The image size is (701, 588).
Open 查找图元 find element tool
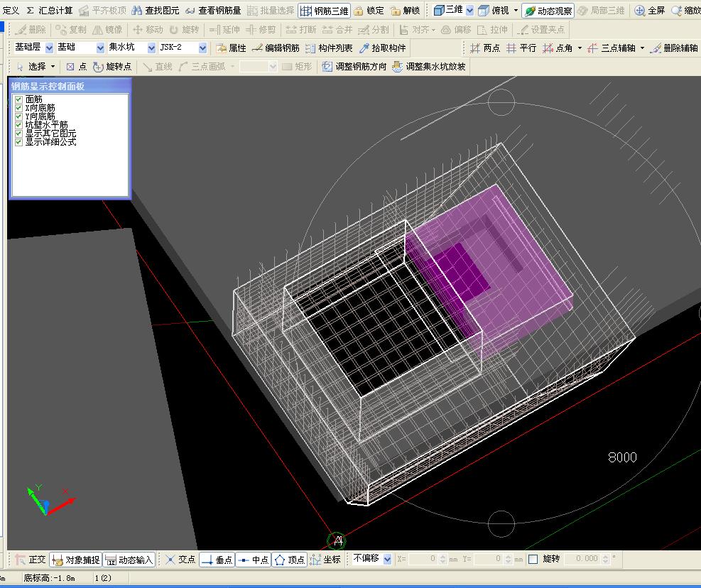(155, 10)
